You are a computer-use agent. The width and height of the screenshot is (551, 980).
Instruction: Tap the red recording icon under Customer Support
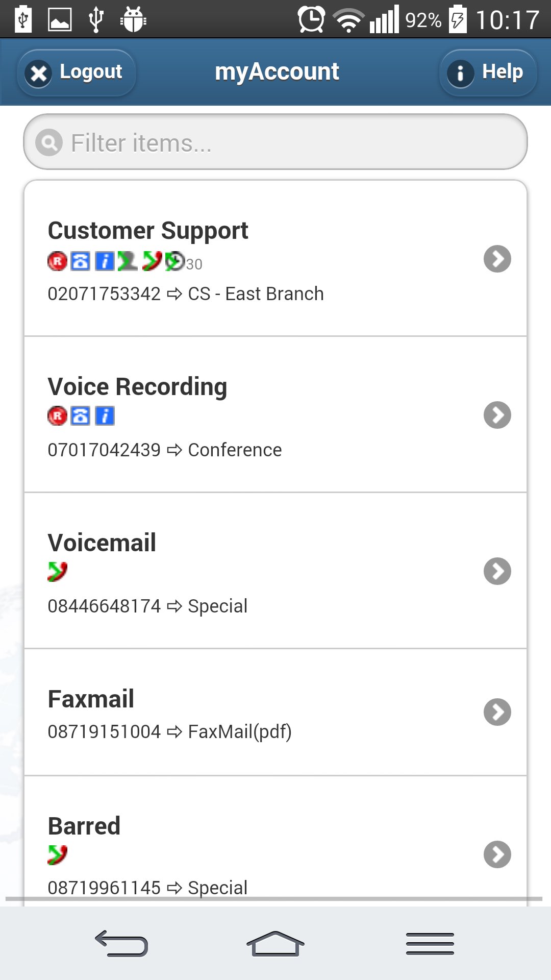pos(58,261)
